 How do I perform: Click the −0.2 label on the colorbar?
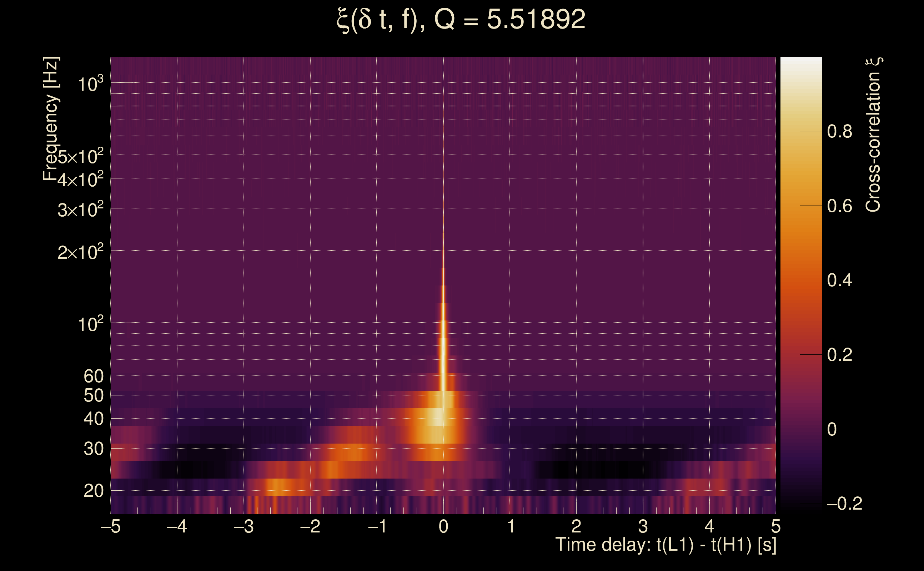click(844, 504)
